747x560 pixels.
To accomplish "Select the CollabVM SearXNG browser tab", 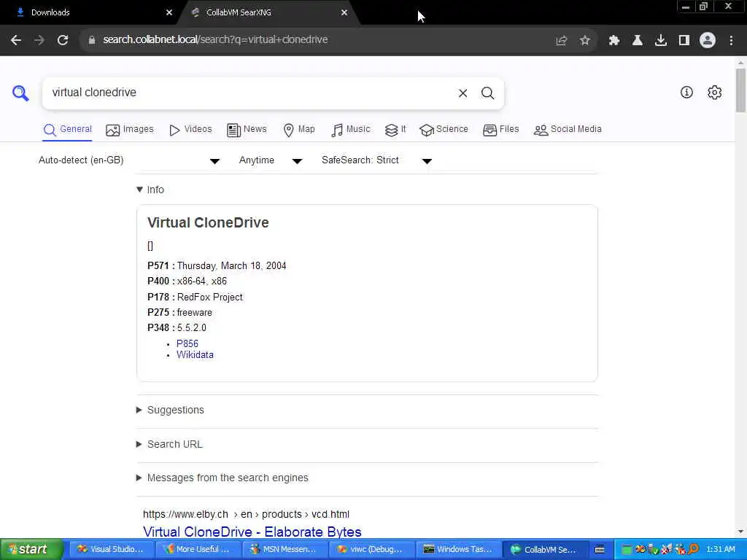I will (267, 12).
